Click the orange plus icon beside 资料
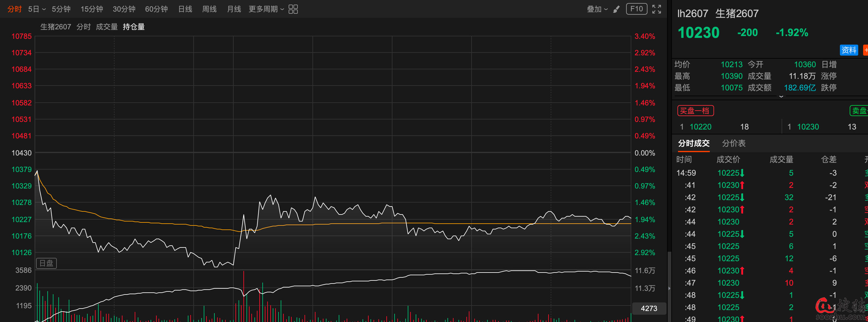 (865, 50)
